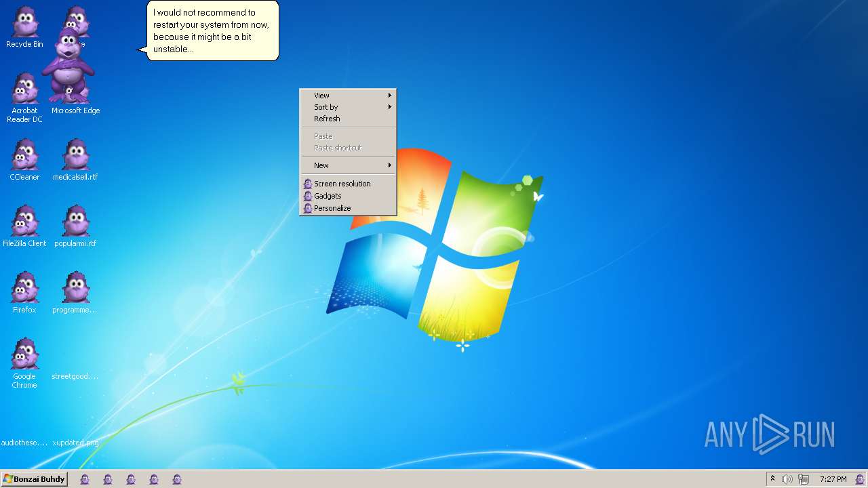The height and width of the screenshot is (488, 868).
Task: Show hidden system tray icons
Action: [772, 479]
